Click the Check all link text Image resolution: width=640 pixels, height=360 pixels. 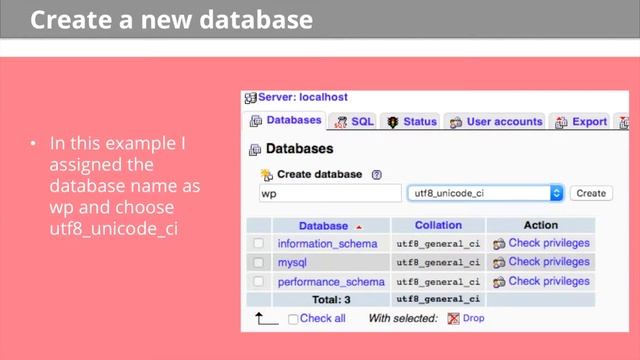[322, 318]
